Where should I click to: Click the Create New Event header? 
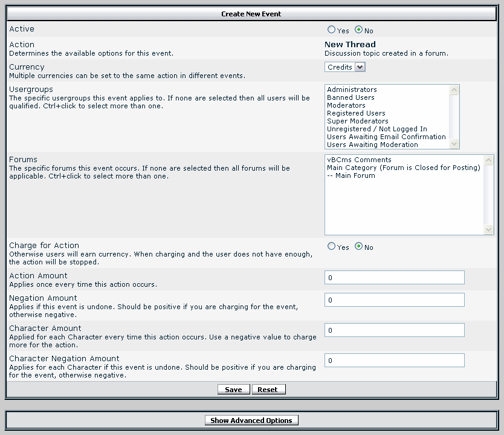251,14
